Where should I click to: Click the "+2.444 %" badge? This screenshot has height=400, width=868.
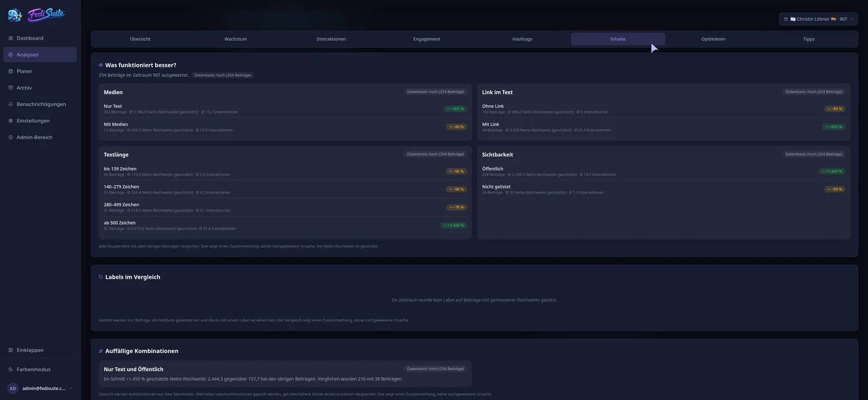coord(453,225)
